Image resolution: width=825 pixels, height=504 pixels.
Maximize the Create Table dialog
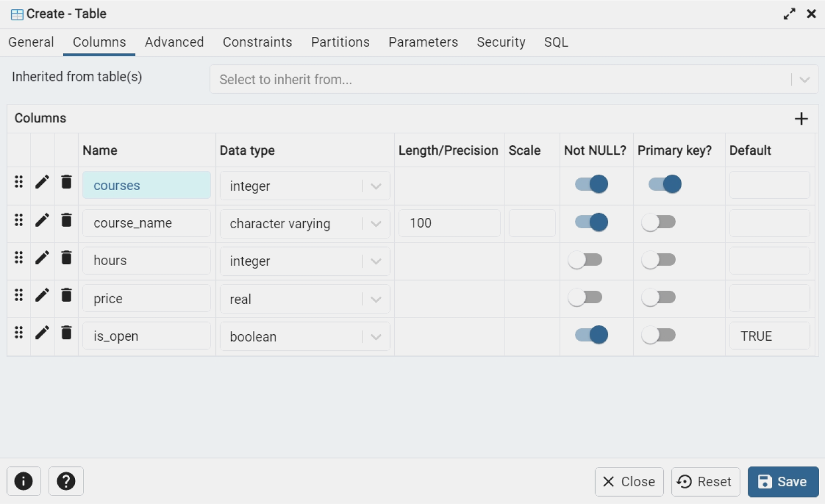click(x=789, y=14)
